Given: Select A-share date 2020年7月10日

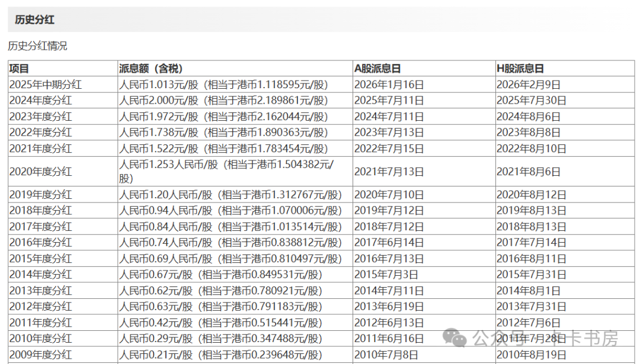Looking at the screenshot, I should click(389, 195).
